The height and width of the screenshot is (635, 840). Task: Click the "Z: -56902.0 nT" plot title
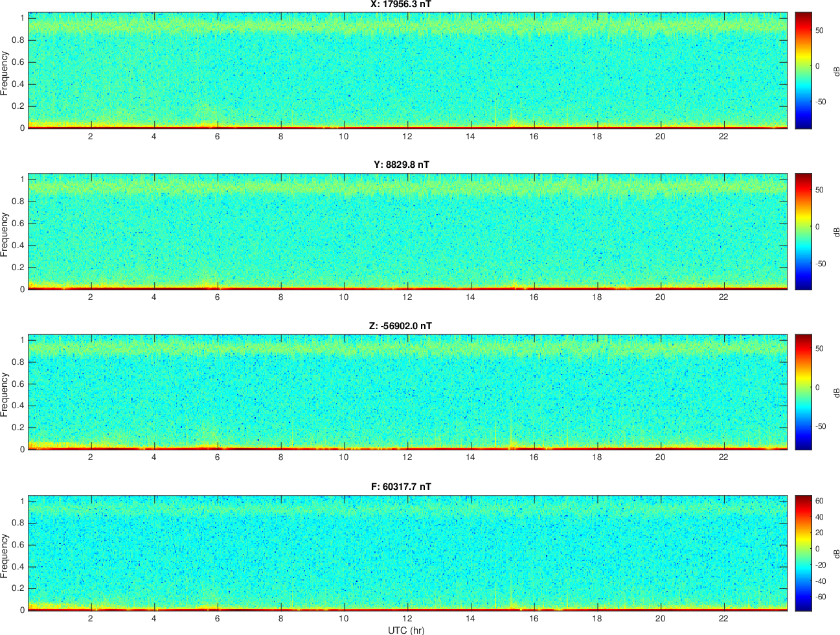tap(400, 326)
